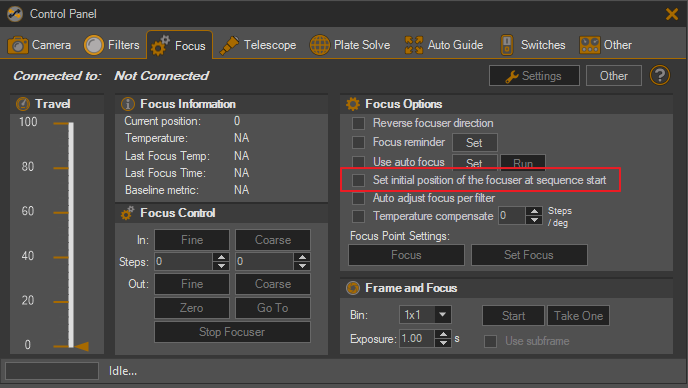
Task: Click the Auto Guide arrows icon
Action: tap(414, 45)
